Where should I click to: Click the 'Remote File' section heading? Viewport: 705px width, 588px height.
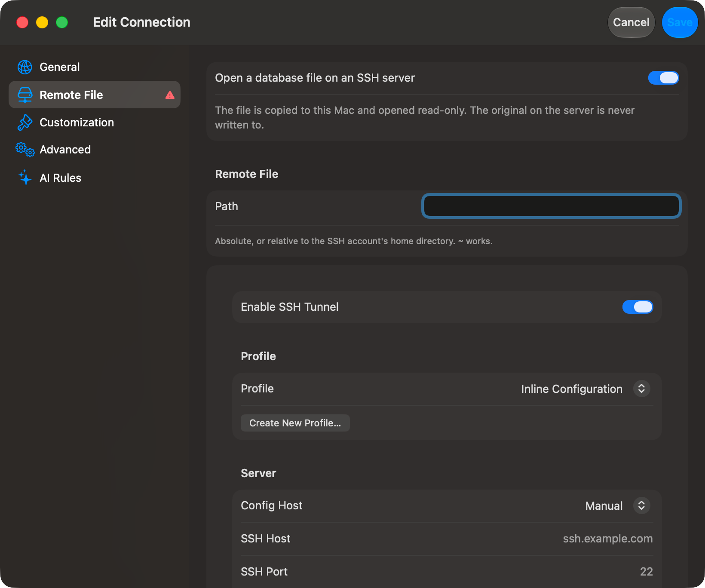tap(247, 174)
